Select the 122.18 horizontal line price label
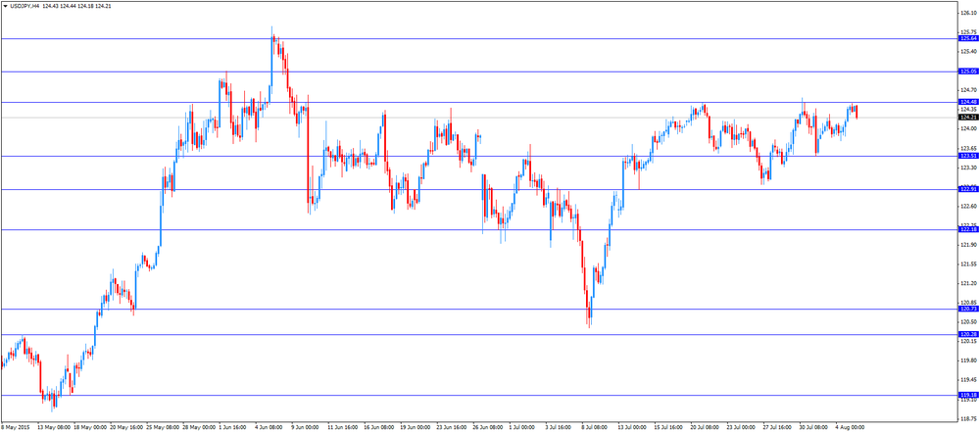Image resolution: width=980 pixels, height=432 pixels. tap(967, 230)
